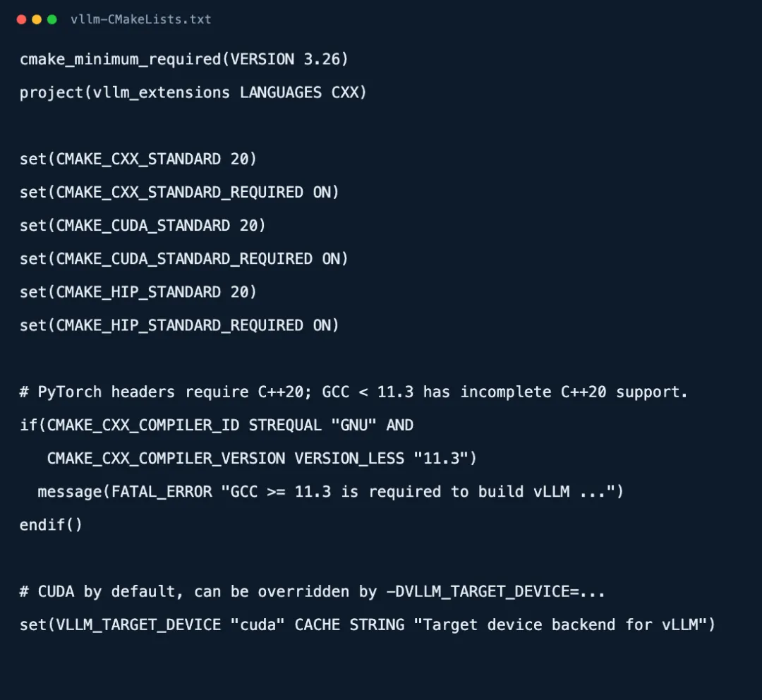Click the project(vllm_extensions LANGUAGES CXX) line

point(193,92)
